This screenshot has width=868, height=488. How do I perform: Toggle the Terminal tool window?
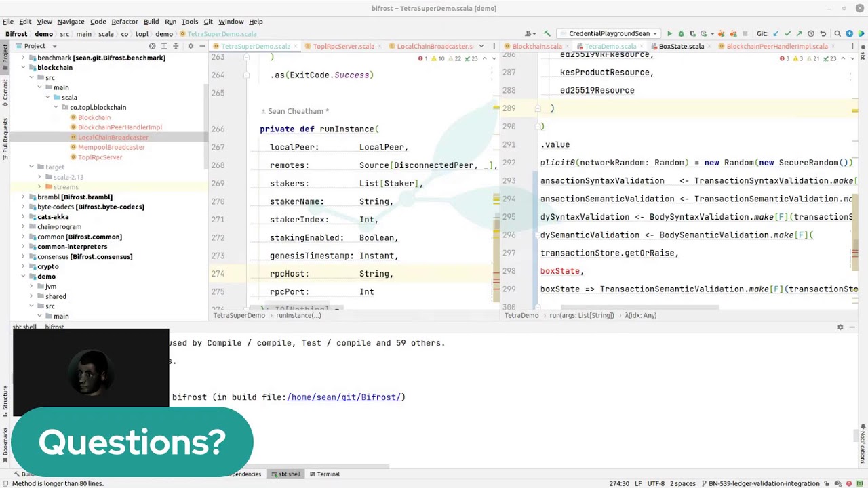click(x=324, y=474)
